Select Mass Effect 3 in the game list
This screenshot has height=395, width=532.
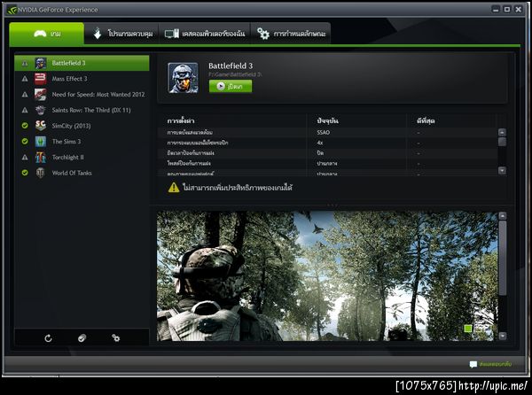tap(82, 79)
